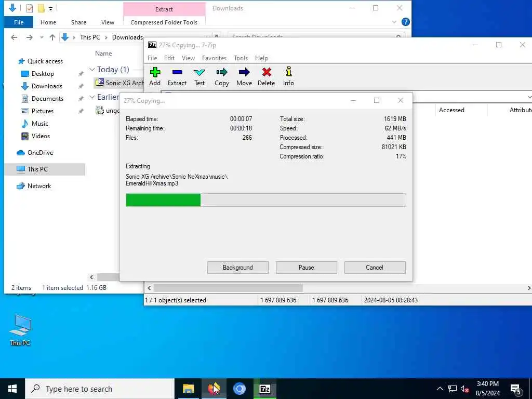Click the Explorer help question mark icon
The image size is (532, 399).
coord(405,22)
